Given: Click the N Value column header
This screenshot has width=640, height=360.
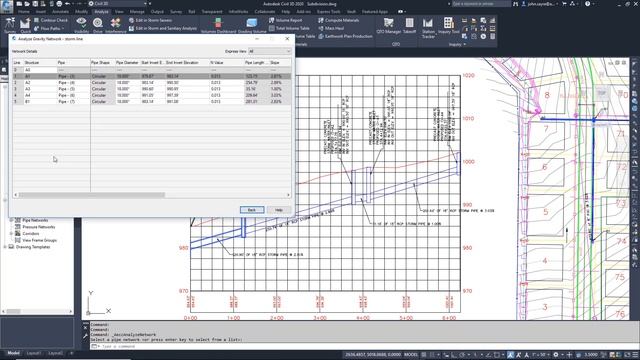Looking at the screenshot, I should [226, 63].
